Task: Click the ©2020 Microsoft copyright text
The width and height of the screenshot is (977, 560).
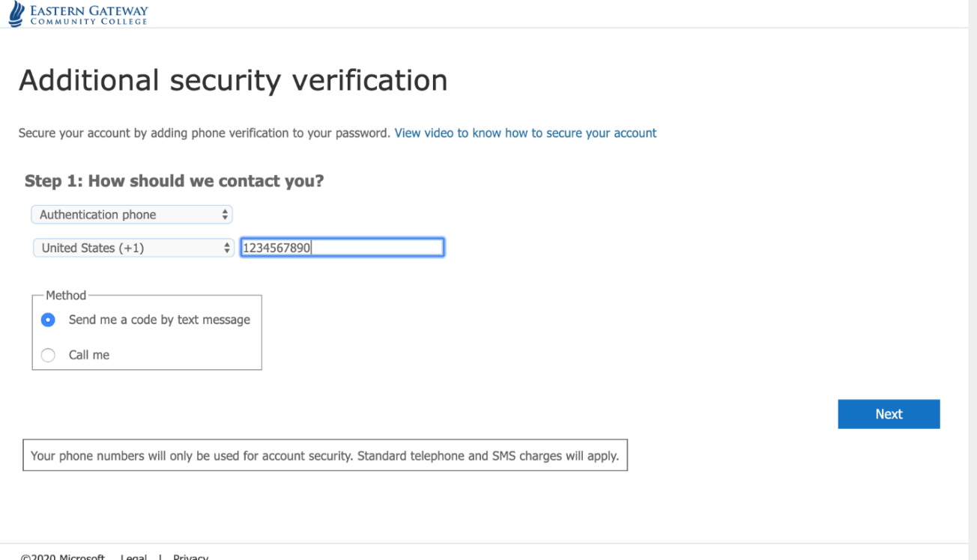Action: (63, 557)
